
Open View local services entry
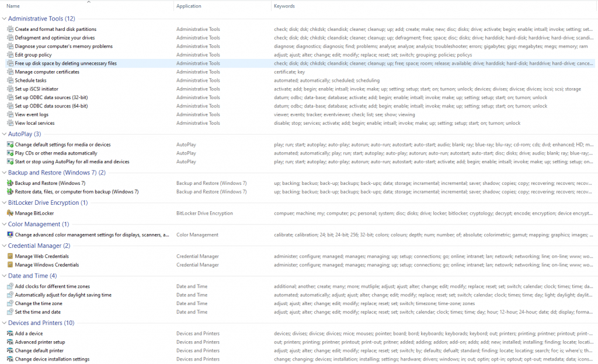(34, 123)
